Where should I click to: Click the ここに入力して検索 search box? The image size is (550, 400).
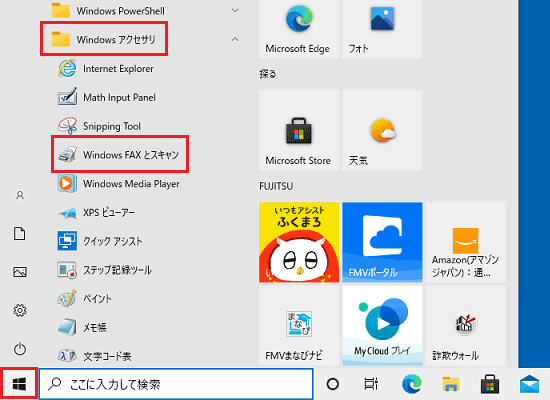pyautogui.click(x=176, y=384)
